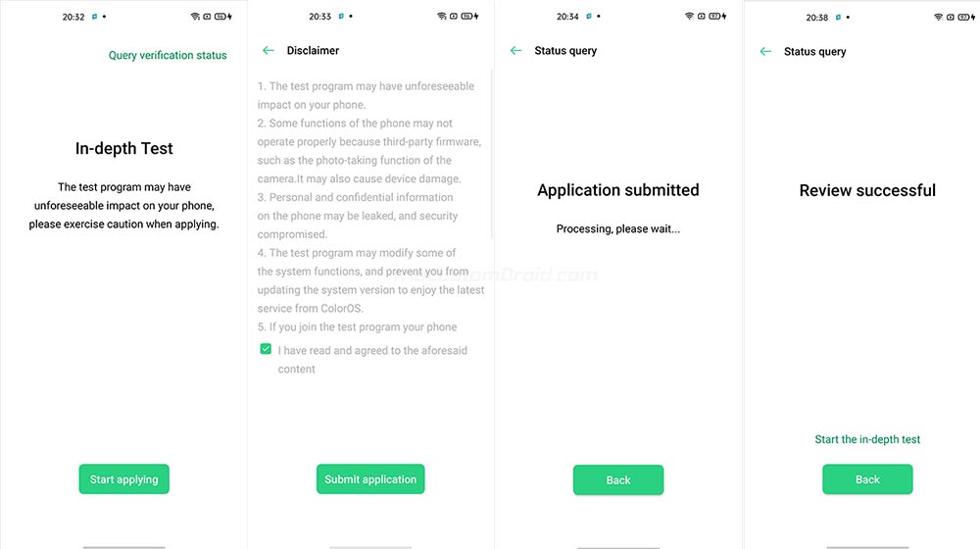Viewport: 980px width, 549px height.
Task: Tap the Disclaimer header title
Action: click(x=313, y=51)
